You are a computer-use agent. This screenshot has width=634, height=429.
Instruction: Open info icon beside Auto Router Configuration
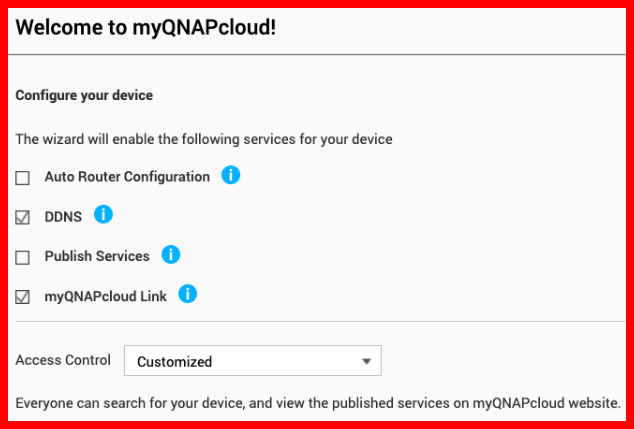(x=230, y=175)
